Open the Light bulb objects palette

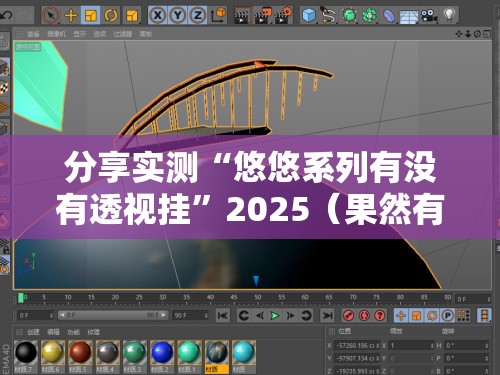click(449, 15)
